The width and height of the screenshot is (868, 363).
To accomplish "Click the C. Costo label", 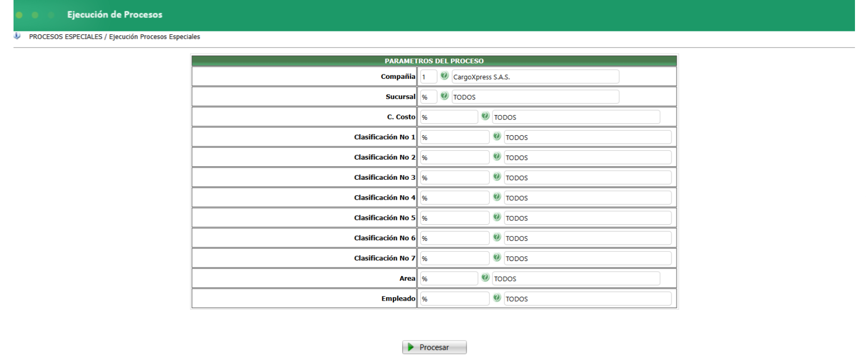I will pos(401,117).
